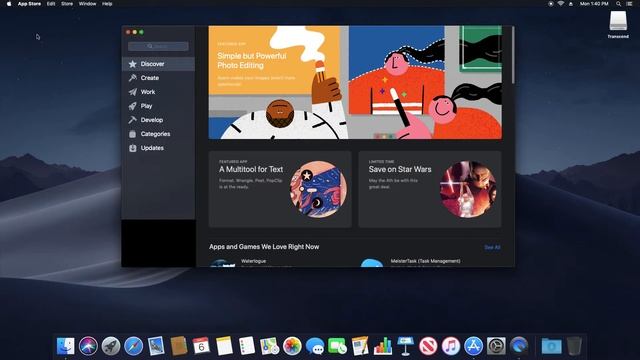The height and width of the screenshot is (360, 640).
Task: Open the Apple menu
Action: (x=9, y=4)
